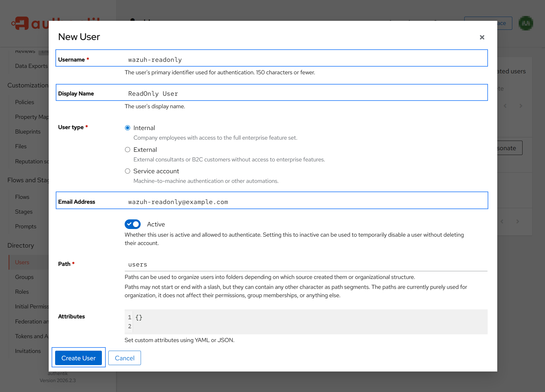
Task: Open Policies in the sidebar
Action: [24, 102]
